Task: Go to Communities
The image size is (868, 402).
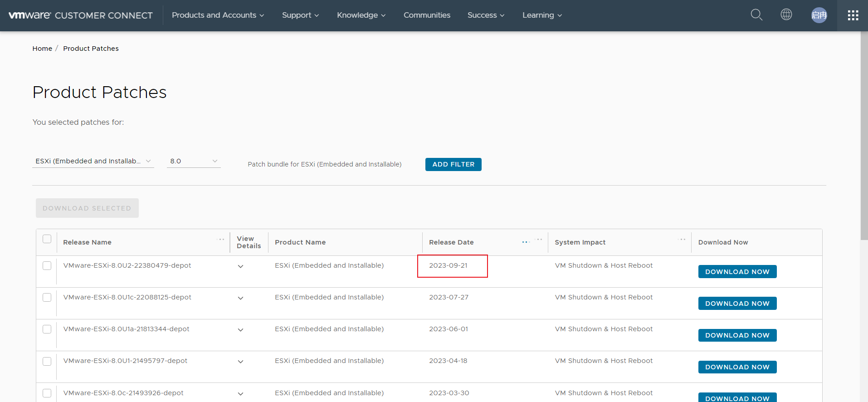Action: tap(427, 15)
